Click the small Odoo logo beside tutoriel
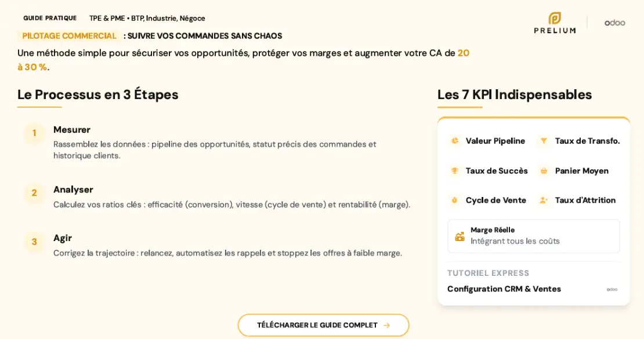Screen dimensions: 644x339 coord(612,289)
